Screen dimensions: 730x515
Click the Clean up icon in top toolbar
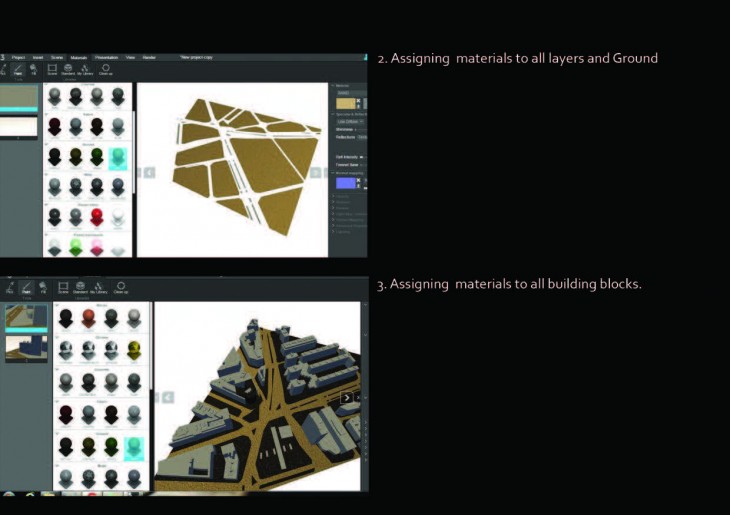point(106,70)
